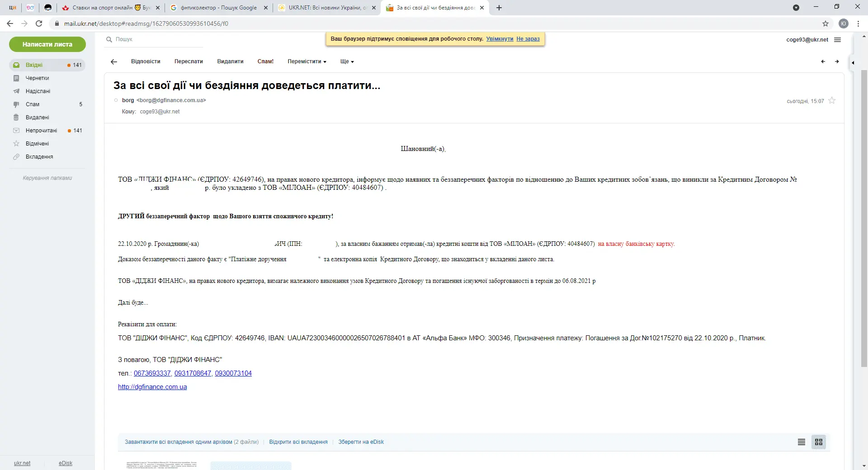Bookmark this page with star icon
This screenshot has width=868, height=470.
point(826,23)
